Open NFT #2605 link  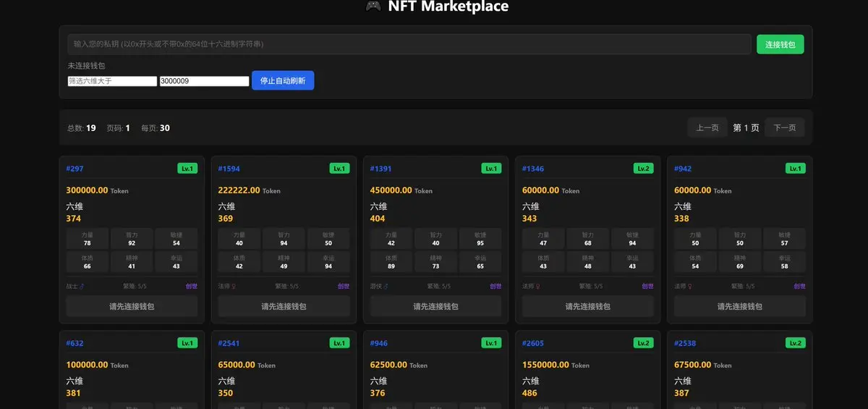[533, 343]
